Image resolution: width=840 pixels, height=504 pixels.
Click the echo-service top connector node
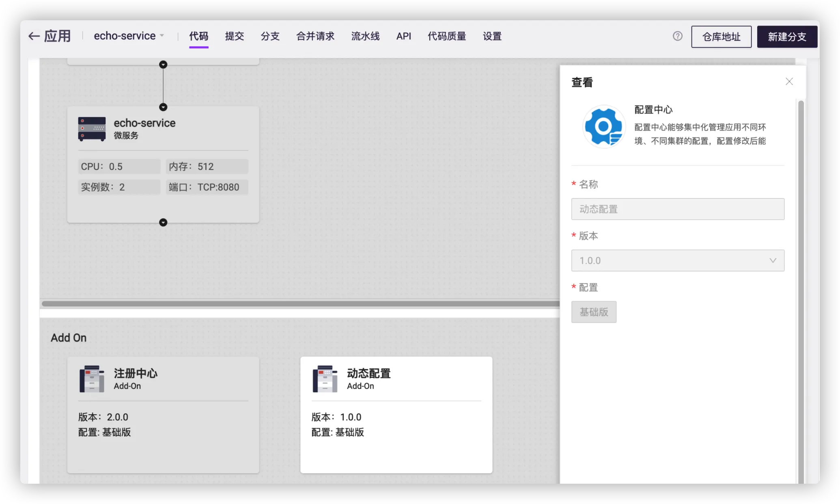pos(163,107)
